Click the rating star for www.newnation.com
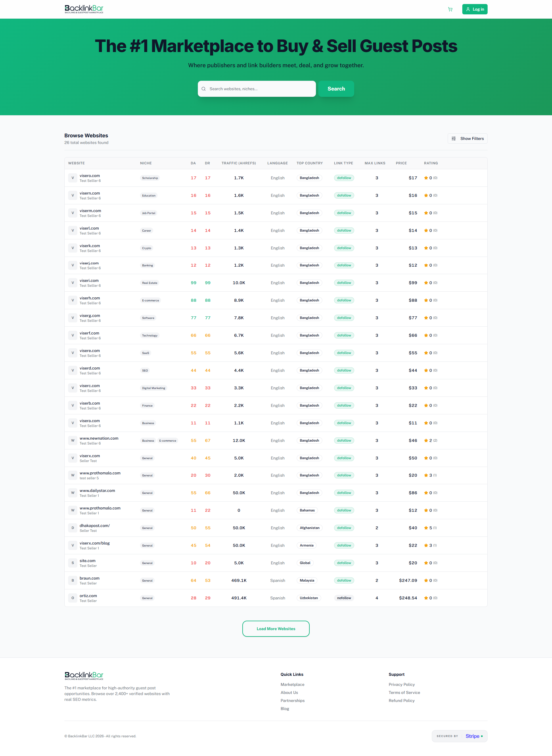552x756 pixels. pos(426,440)
